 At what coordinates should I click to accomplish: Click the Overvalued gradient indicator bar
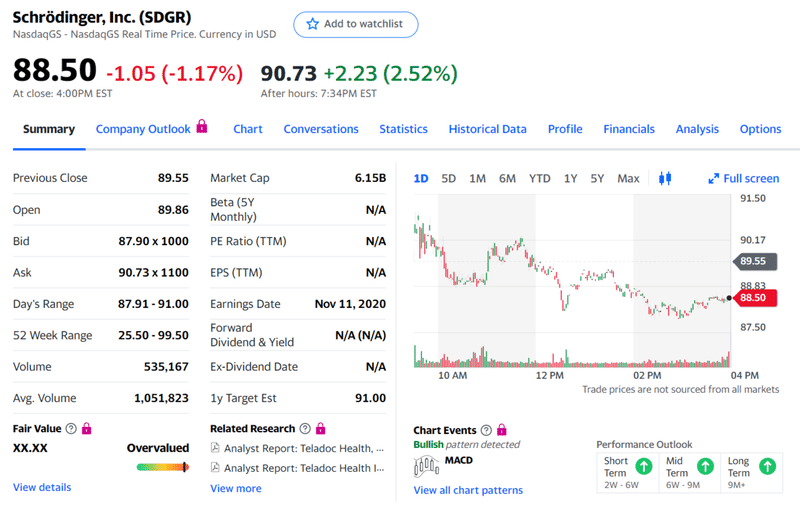click(163, 466)
